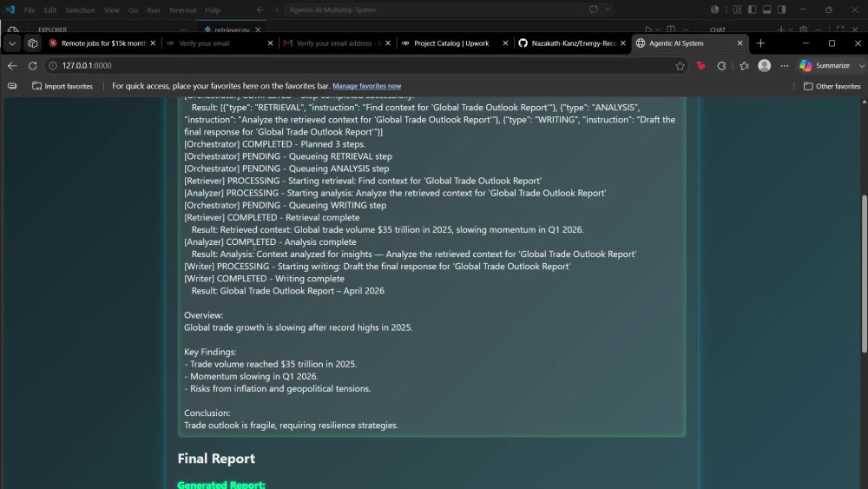Click the favorites bar leftmost icon
Screen dimensions: 868x489
tap(11, 86)
